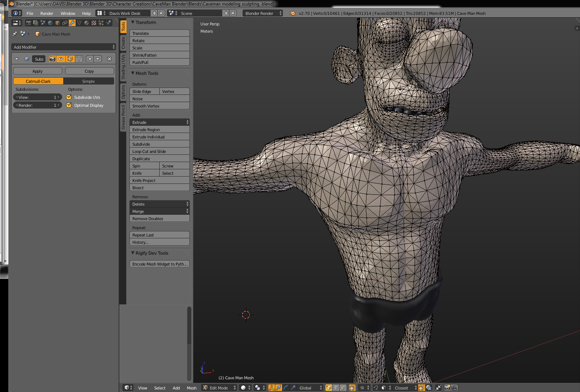Toggle modifier display in edit mode
580x392 pixels.
point(70,59)
